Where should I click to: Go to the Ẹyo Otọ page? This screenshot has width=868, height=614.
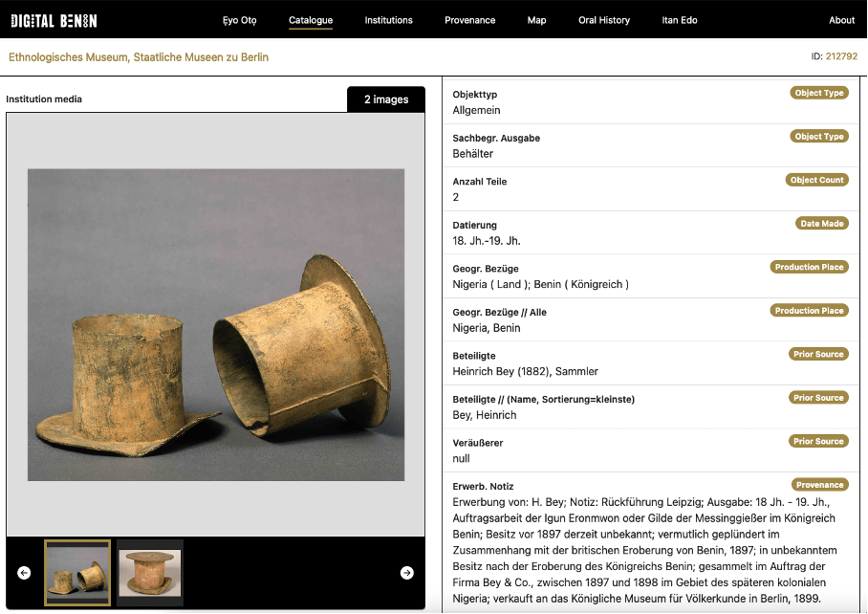click(x=240, y=20)
